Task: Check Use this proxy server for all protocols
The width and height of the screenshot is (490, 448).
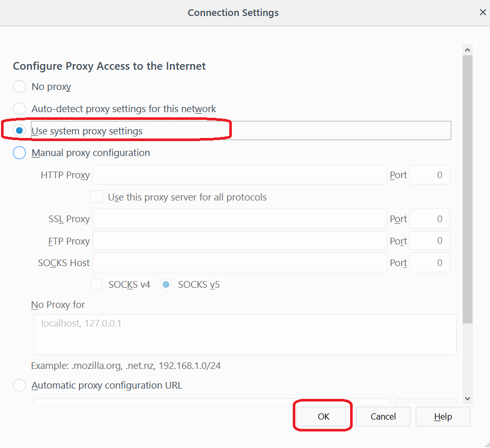Action: 96,197
